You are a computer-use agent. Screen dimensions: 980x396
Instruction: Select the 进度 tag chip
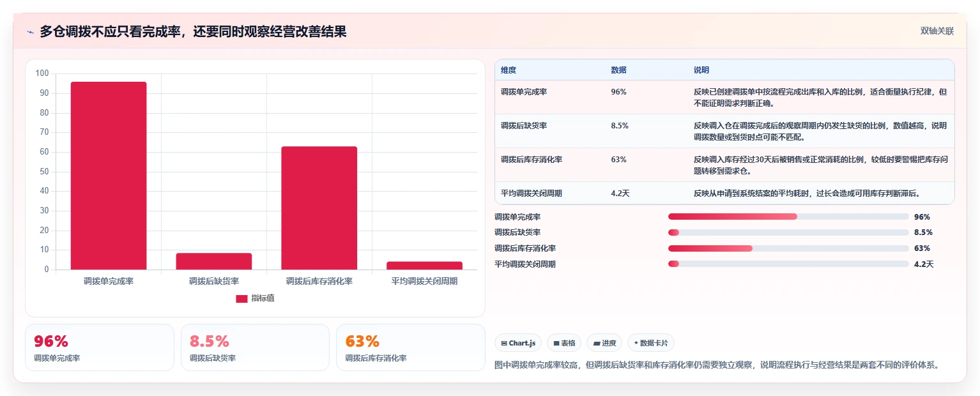click(604, 343)
